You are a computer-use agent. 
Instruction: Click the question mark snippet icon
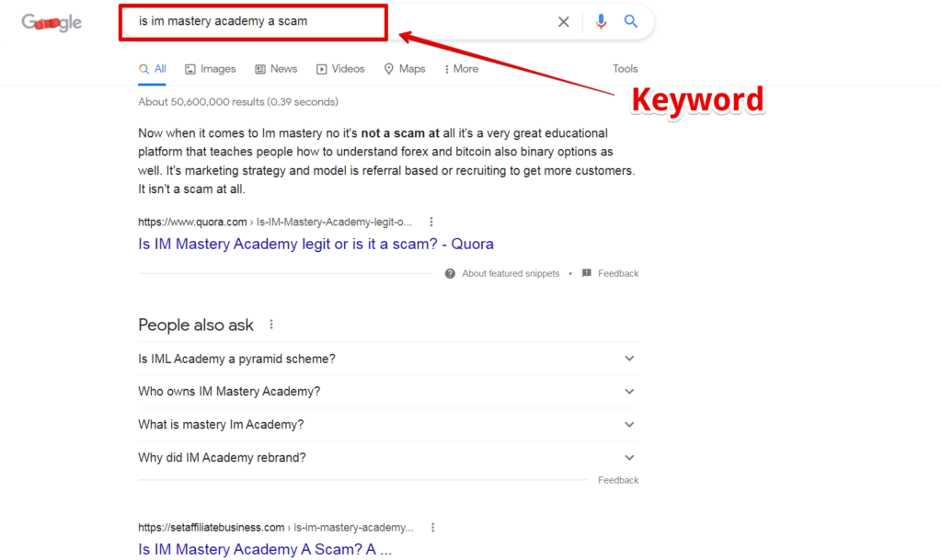coord(450,274)
